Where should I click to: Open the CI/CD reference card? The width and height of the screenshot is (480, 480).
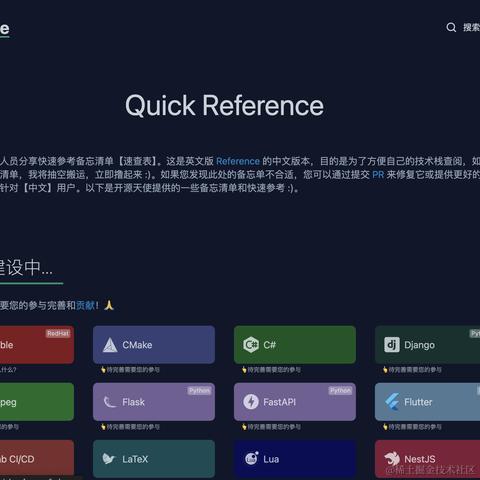pos(37,458)
